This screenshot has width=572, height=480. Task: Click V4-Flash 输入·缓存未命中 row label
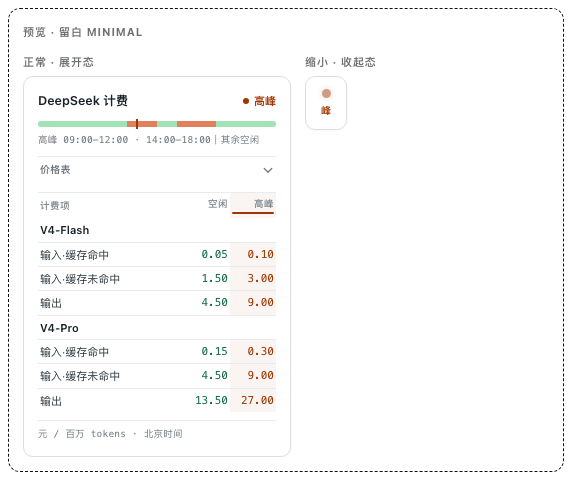(80, 279)
